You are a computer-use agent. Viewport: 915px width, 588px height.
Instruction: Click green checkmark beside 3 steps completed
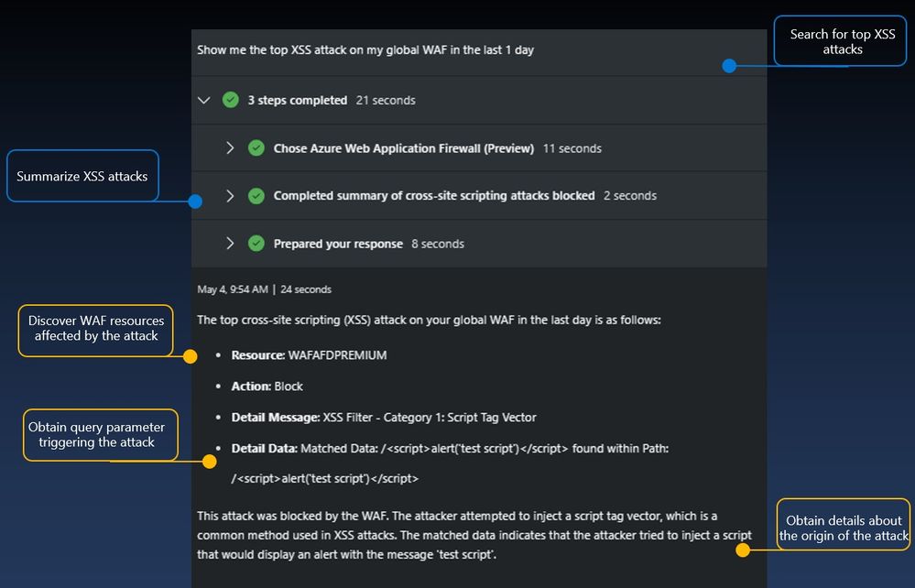click(231, 100)
